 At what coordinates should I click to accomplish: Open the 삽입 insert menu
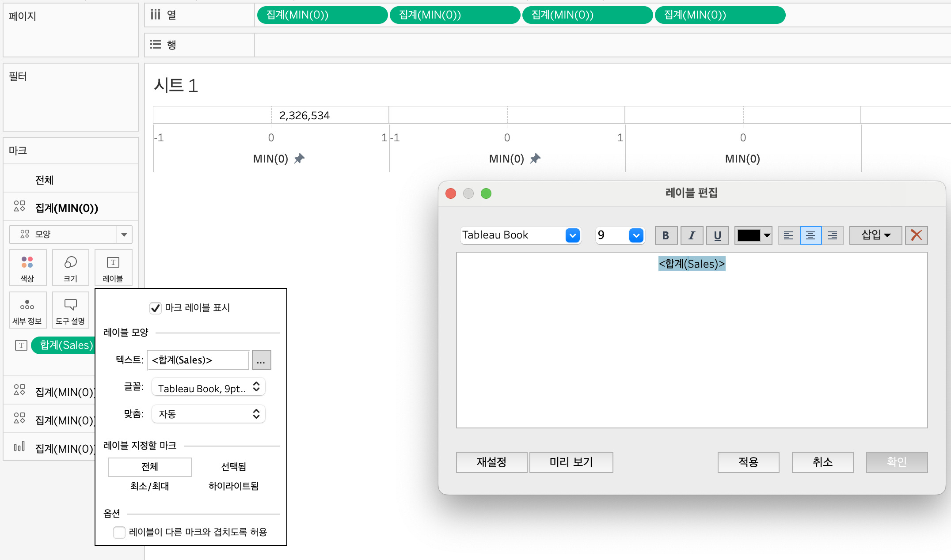click(x=875, y=235)
